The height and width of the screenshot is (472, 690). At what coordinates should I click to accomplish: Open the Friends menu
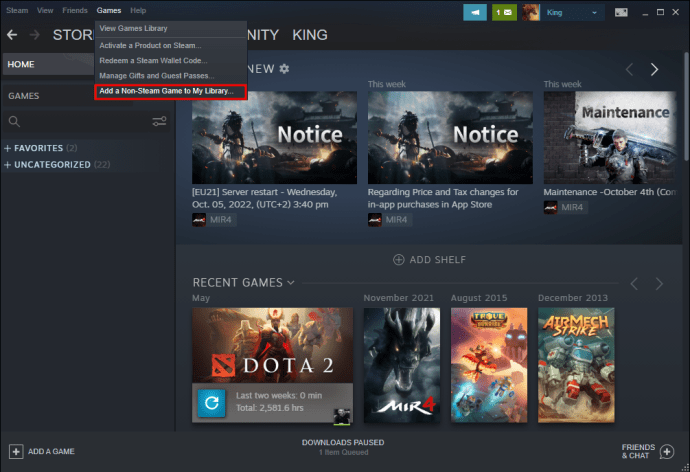(x=75, y=10)
